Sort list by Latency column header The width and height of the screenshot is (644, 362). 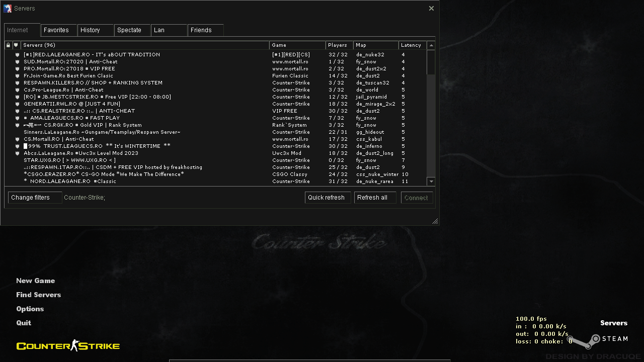(x=412, y=45)
